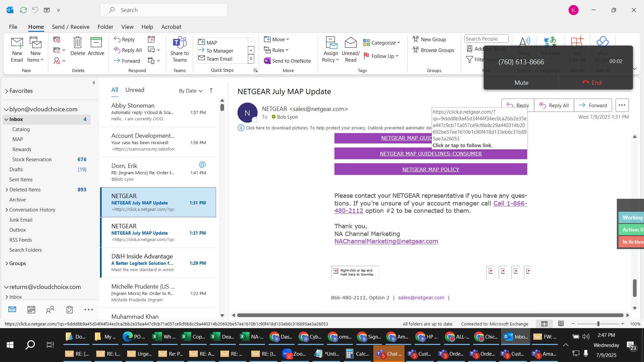
Task: Click the zoom slider in status bar
Action: click(x=598, y=324)
